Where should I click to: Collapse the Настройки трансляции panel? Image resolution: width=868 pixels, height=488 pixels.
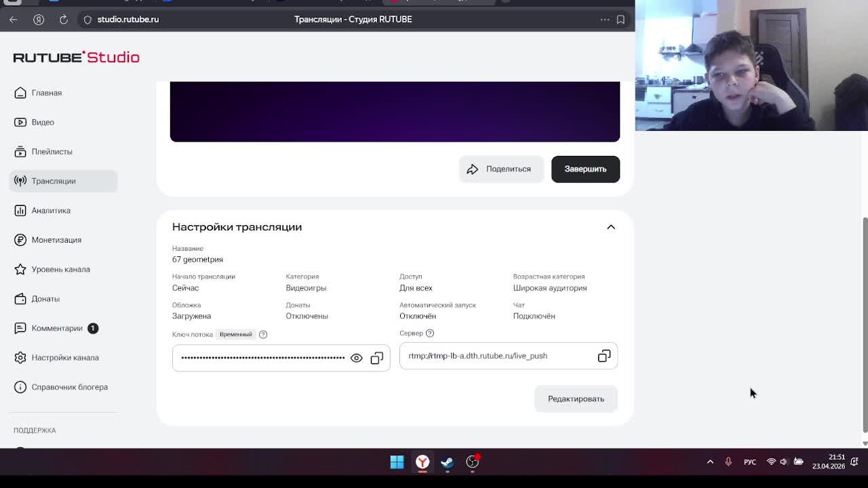[611, 227]
